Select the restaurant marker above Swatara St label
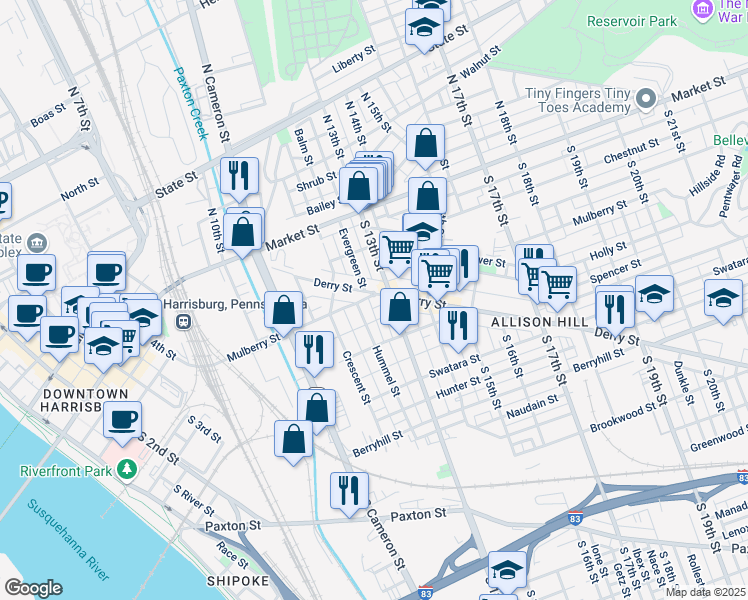The width and height of the screenshot is (748, 600). tap(458, 329)
